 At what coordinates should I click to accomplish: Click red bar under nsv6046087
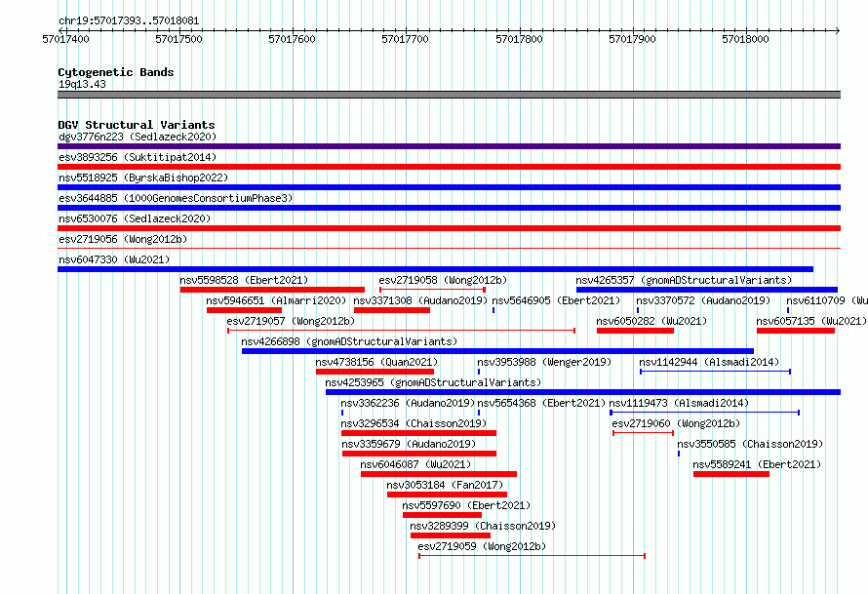(439, 474)
